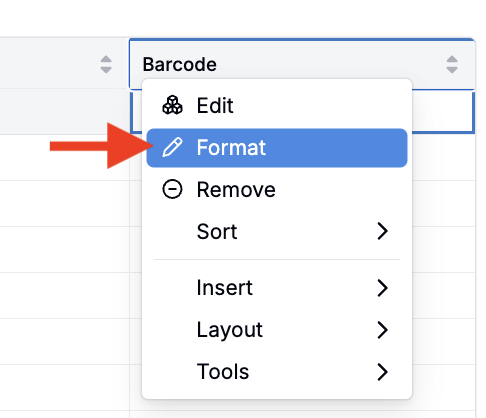Click the Barcode column header label

[x=180, y=64]
